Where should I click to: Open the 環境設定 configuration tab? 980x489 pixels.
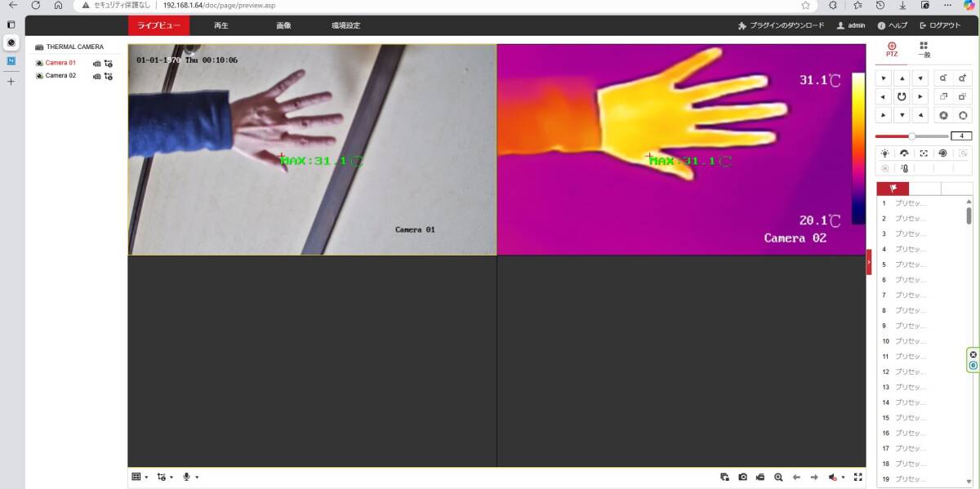[345, 25]
